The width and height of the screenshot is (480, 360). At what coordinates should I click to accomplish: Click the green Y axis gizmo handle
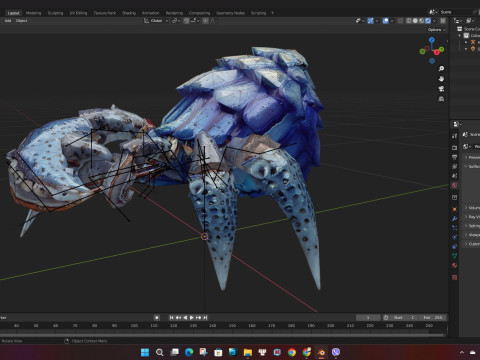(442, 49)
